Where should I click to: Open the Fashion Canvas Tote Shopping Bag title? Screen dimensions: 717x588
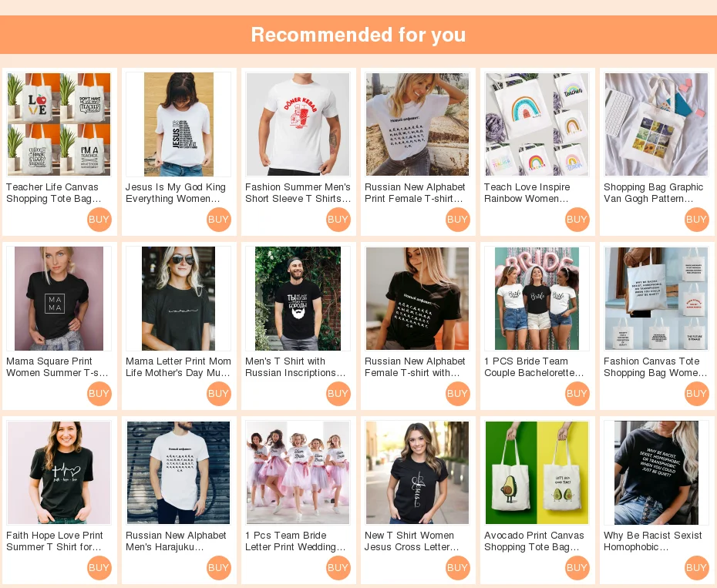tap(655, 367)
